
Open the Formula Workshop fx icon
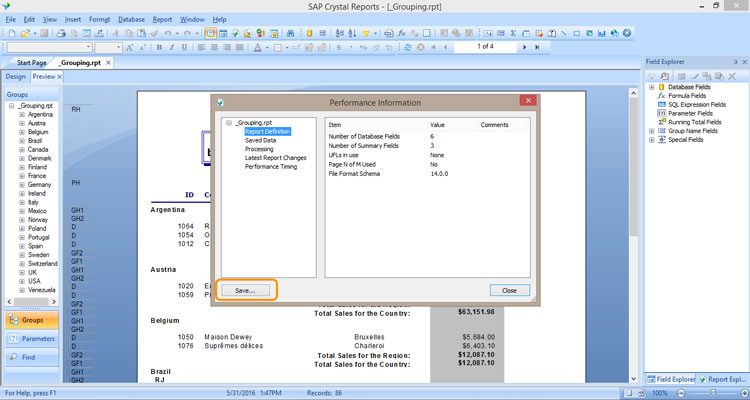coord(402,33)
